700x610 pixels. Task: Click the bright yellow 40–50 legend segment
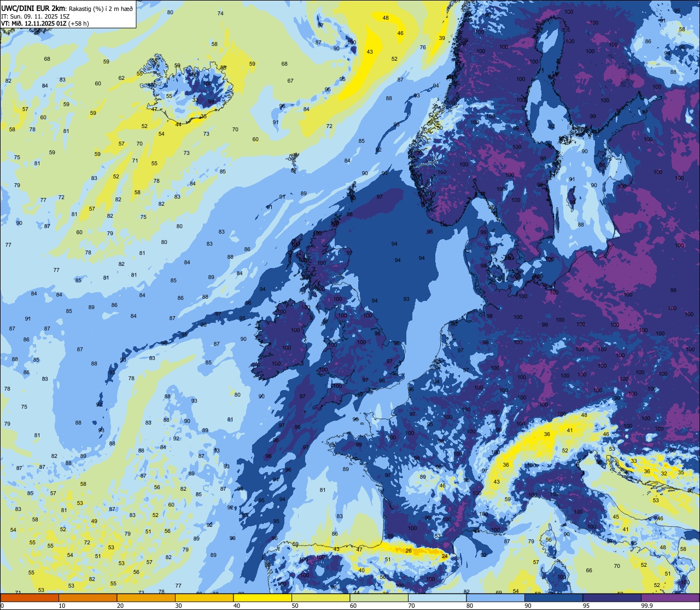(262, 597)
